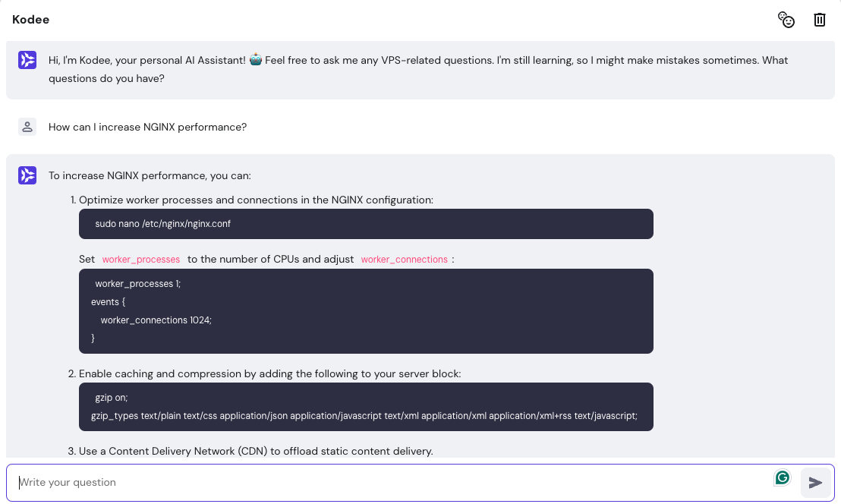Click the user avatar next to the NGINX question
Viewport: 841px width, 504px height.
click(27, 126)
